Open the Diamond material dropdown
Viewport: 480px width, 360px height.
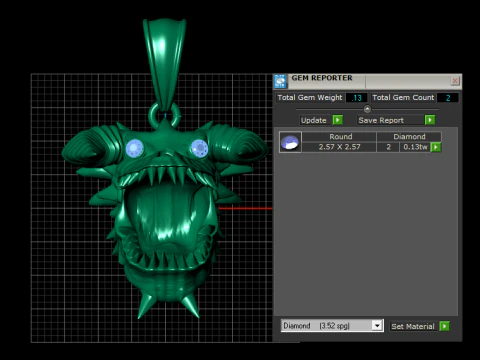click(x=377, y=325)
